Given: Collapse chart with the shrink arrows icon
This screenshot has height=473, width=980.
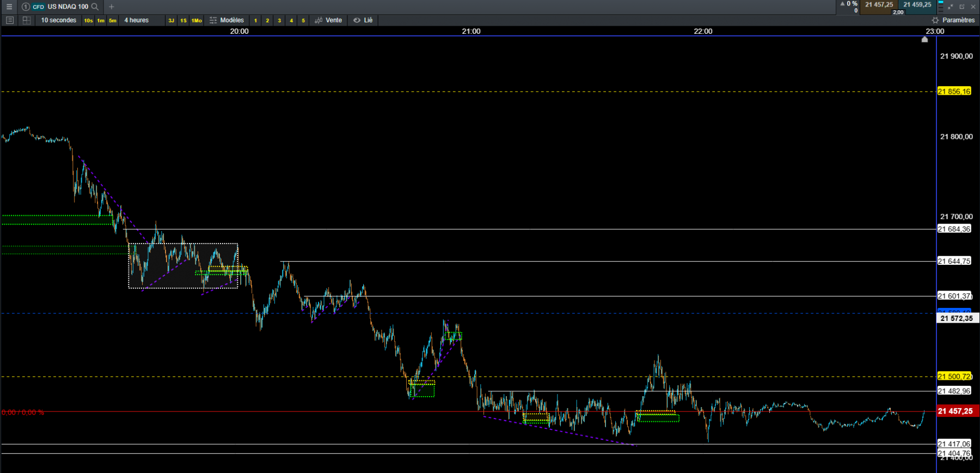Looking at the screenshot, I should 951,7.
